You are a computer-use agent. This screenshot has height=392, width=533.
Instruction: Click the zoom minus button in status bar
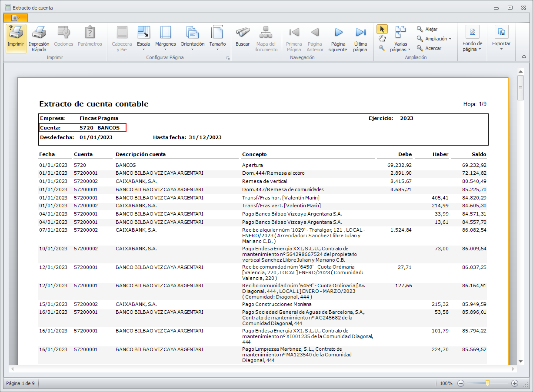click(461, 383)
